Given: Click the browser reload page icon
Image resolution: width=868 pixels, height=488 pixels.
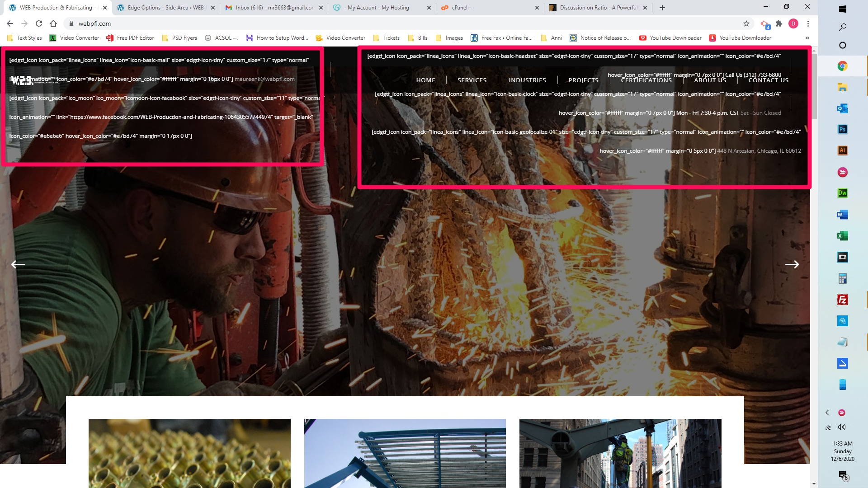Looking at the screenshot, I should coord(39,23).
